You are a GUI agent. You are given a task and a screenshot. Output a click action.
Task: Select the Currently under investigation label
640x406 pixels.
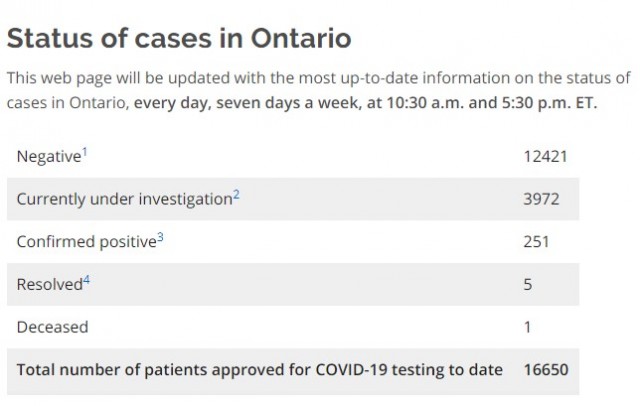[124, 199]
